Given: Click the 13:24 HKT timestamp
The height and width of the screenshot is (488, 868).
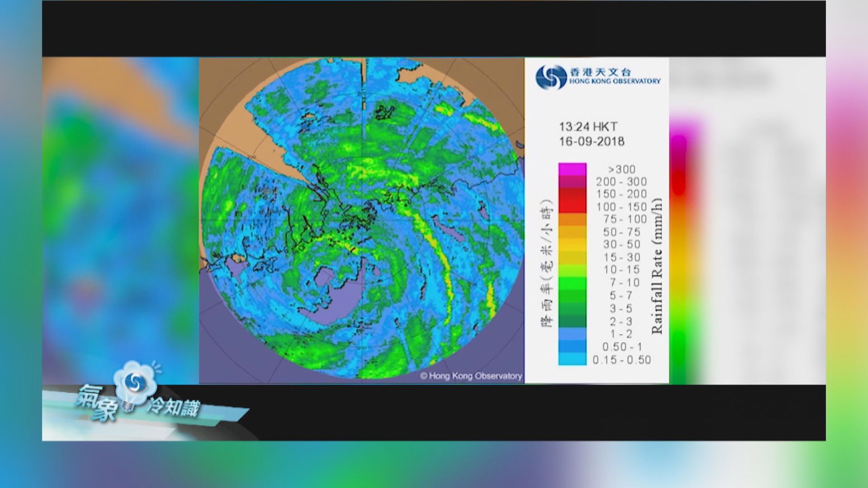Looking at the screenshot, I should (x=588, y=127).
